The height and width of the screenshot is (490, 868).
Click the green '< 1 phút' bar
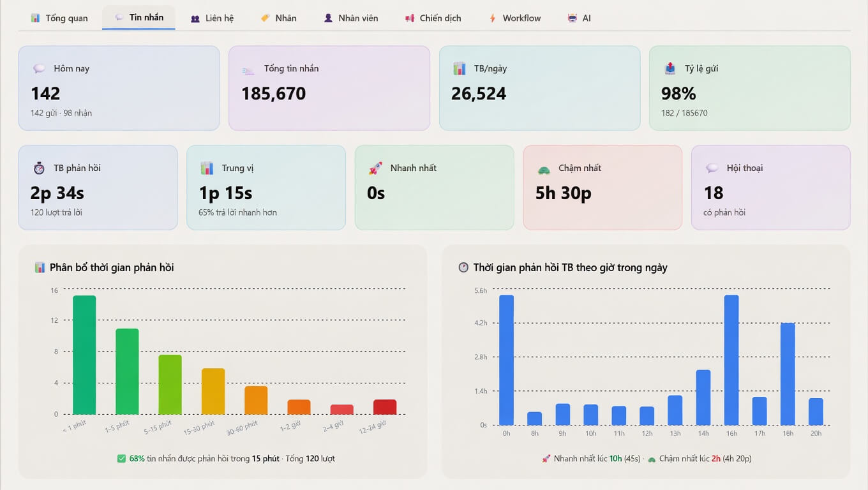click(84, 355)
